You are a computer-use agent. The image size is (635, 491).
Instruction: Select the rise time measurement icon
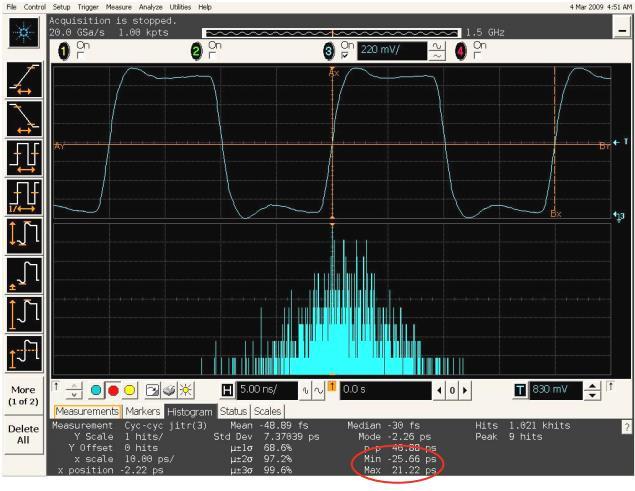(24, 80)
